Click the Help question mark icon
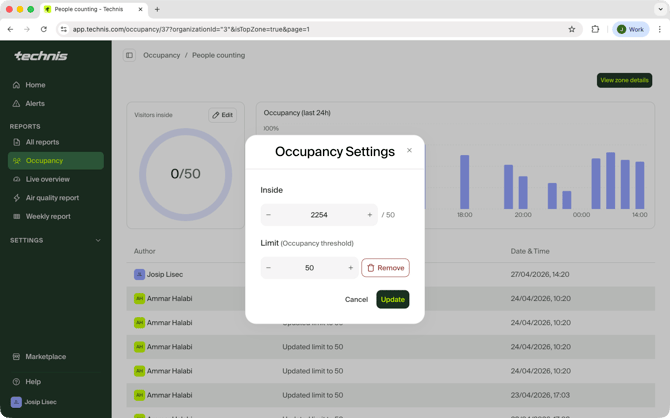Screen dimensions: 670x418 16,382
